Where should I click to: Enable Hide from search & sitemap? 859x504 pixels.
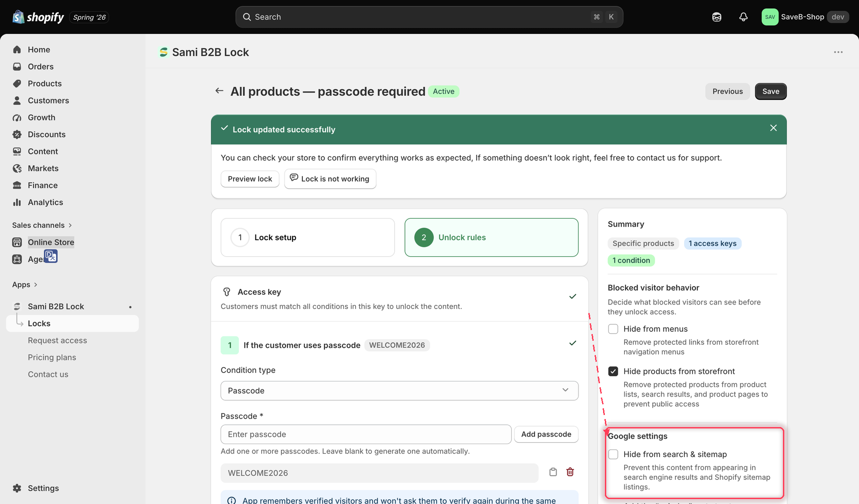tap(613, 454)
